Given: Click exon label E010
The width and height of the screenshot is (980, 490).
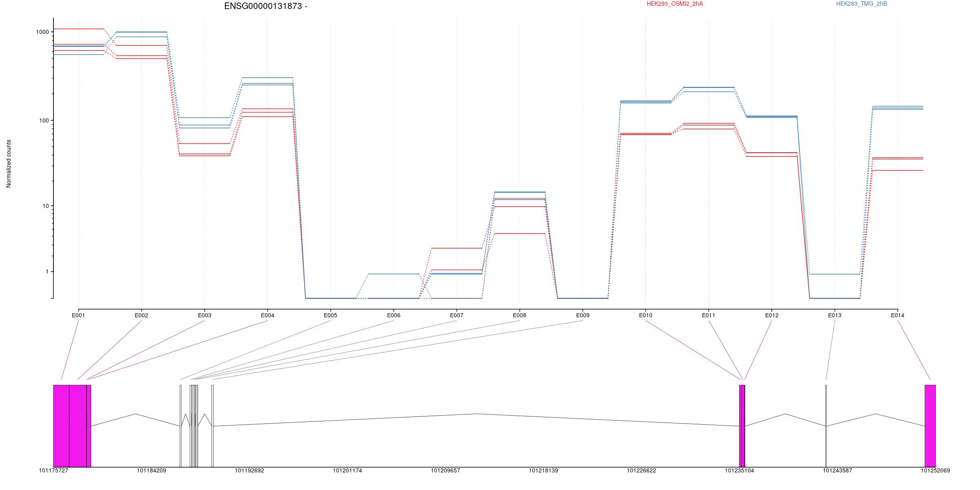Looking at the screenshot, I should pos(646,315).
